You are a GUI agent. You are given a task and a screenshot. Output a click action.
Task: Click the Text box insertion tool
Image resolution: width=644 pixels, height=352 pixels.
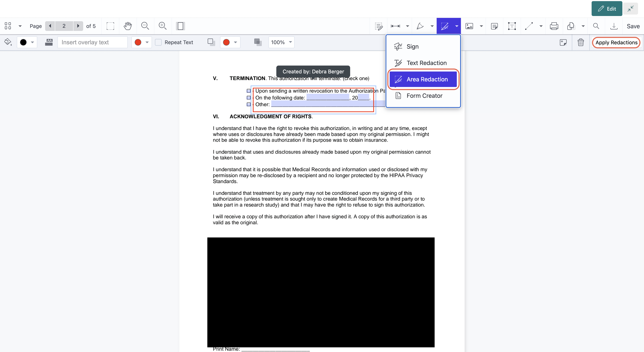point(512,26)
